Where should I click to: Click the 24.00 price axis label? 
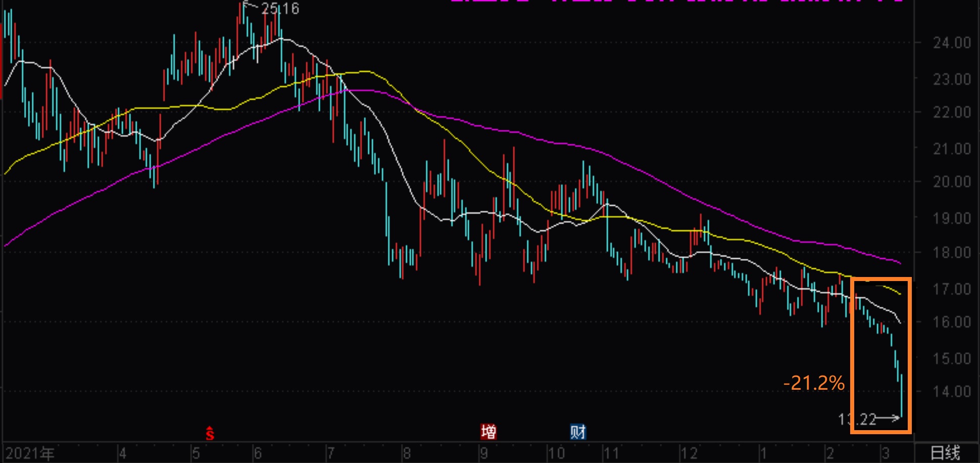point(952,43)
